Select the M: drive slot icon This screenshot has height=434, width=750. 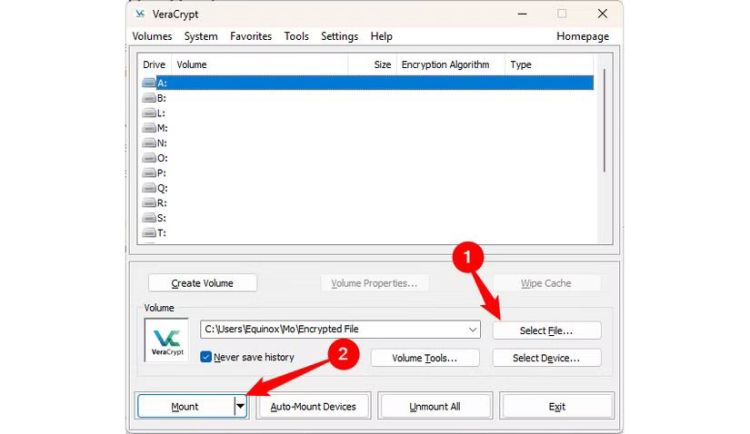(x=149, y=128)
